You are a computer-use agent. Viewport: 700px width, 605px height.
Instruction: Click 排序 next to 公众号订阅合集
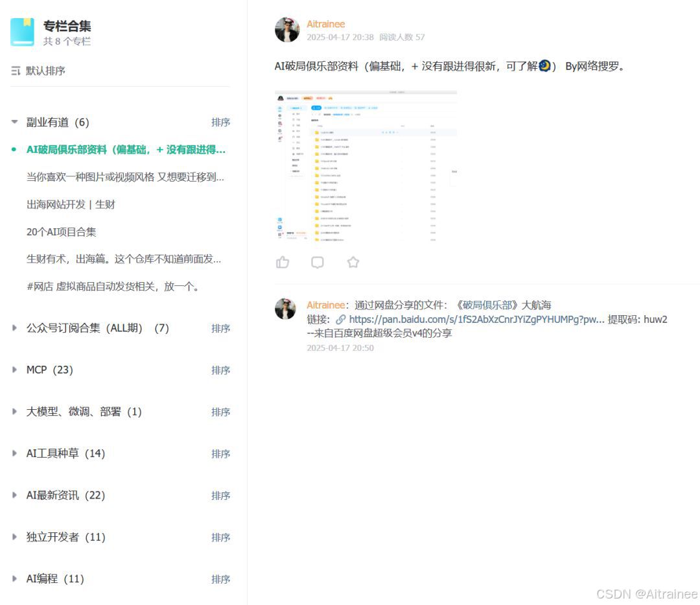[220, 329]
